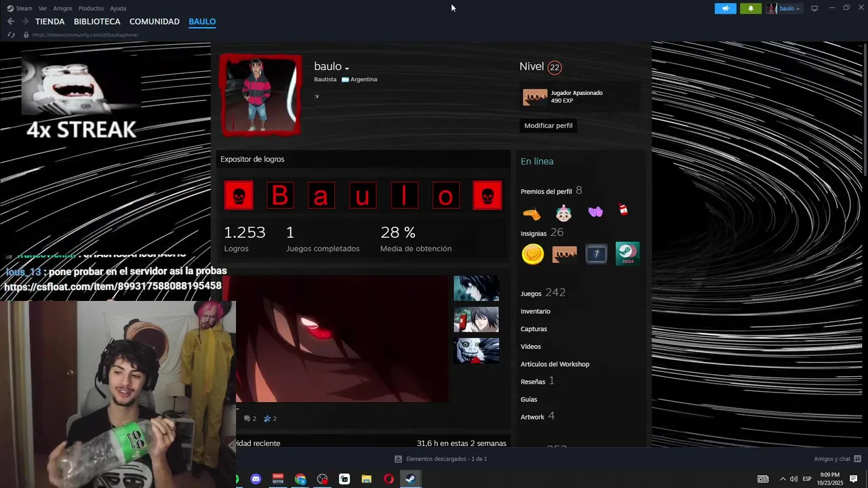Go forward with the forward arrow
Viewport: 868px width, 488px height.
(25, 22)
